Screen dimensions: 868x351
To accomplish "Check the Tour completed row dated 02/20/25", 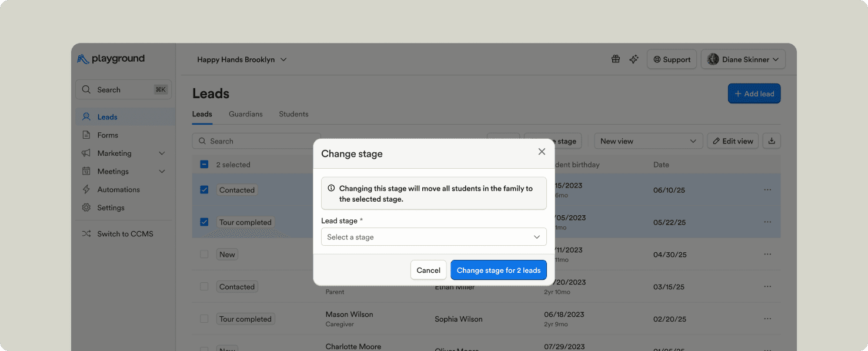I will pyautogui.click(x=204, y=319).
